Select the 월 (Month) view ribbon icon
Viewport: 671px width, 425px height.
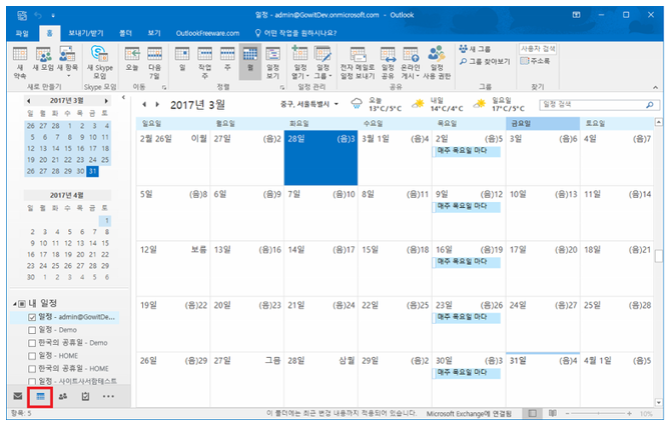[x=250, y=62]
